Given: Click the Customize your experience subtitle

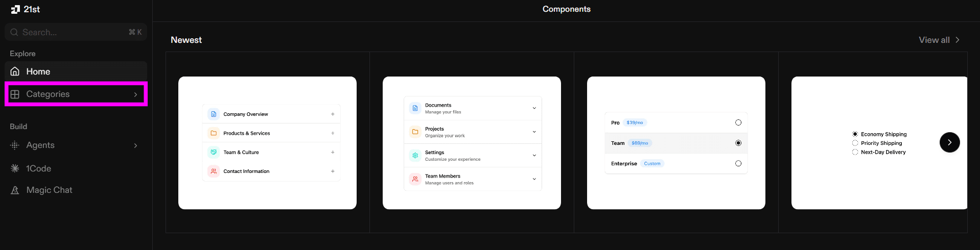Looking at the screenshot, I should click(x=453, y=159).
